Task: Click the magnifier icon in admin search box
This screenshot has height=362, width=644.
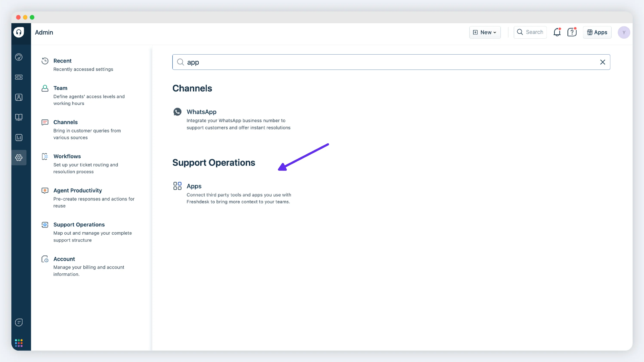Action: (x=180, y=62)
